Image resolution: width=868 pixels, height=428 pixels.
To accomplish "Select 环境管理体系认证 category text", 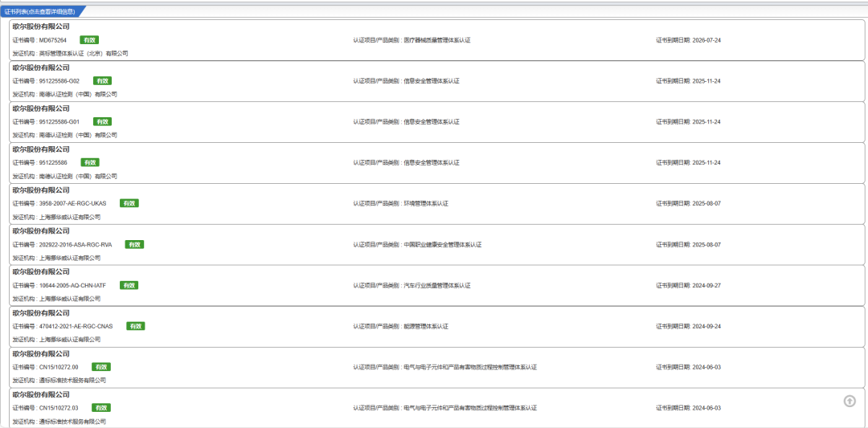I will [426, 203].
